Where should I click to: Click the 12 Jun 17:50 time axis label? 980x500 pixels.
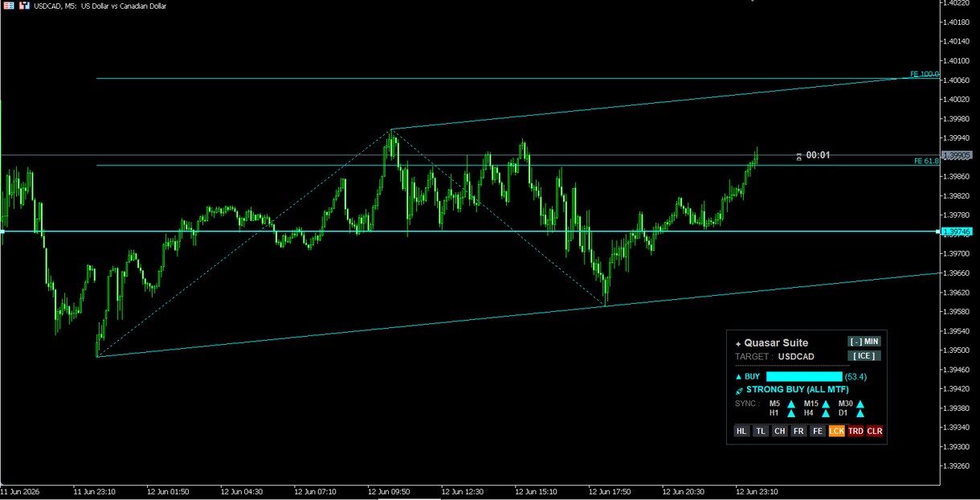pos(610,491)
